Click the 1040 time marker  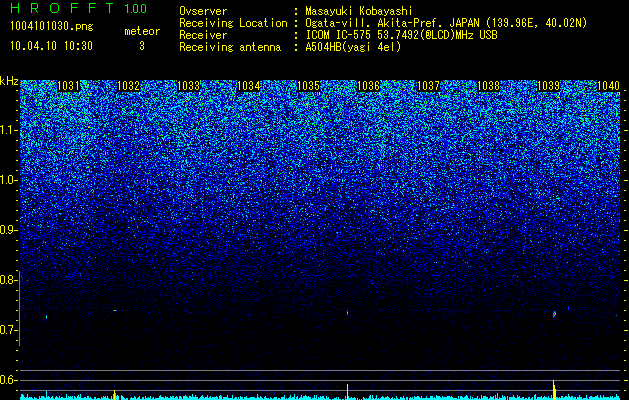coord(609,86)
